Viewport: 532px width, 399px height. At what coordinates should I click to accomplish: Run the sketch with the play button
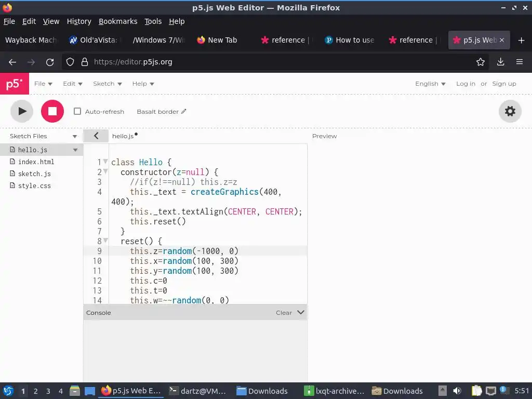click(22, 111)
